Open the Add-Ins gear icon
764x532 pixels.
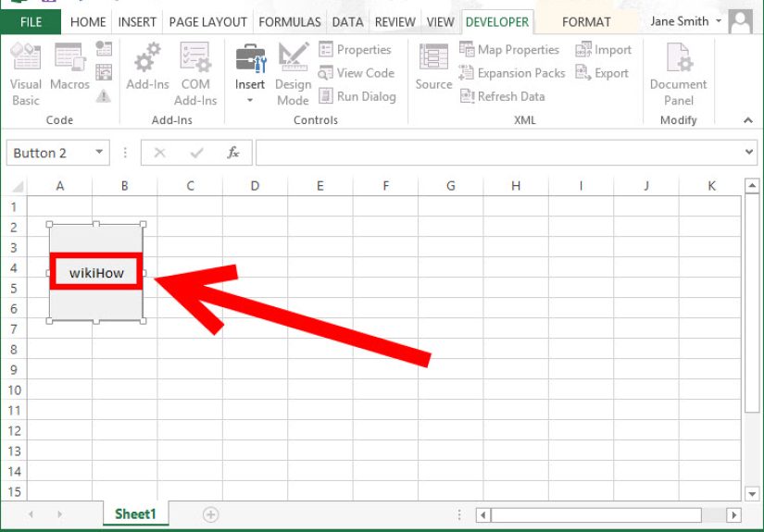click(147, 67)
